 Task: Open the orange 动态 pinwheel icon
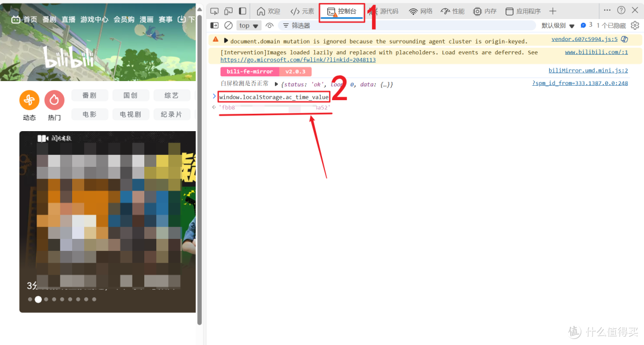(x=29, y=100)
